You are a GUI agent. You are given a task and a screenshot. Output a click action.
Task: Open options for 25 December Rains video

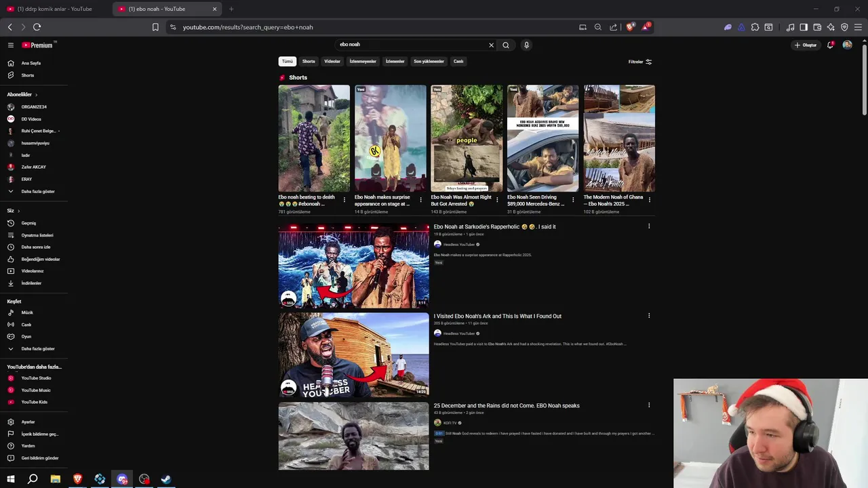point(649,405)
